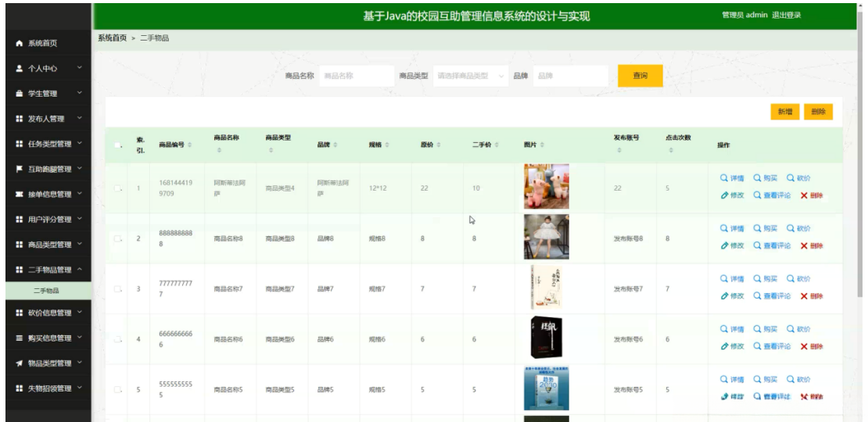Viewport: 868px width, 422px height.
Task: Click the grid icon beside 商品类型管理
Action: tap(20, 245)
